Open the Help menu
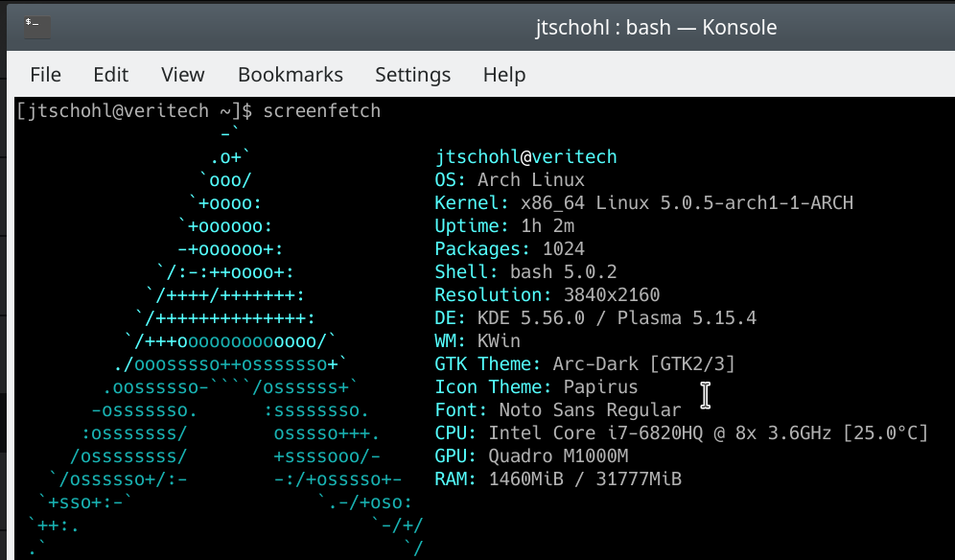Image resolution: width=955 pixels, height=560 pixels. 504,75
